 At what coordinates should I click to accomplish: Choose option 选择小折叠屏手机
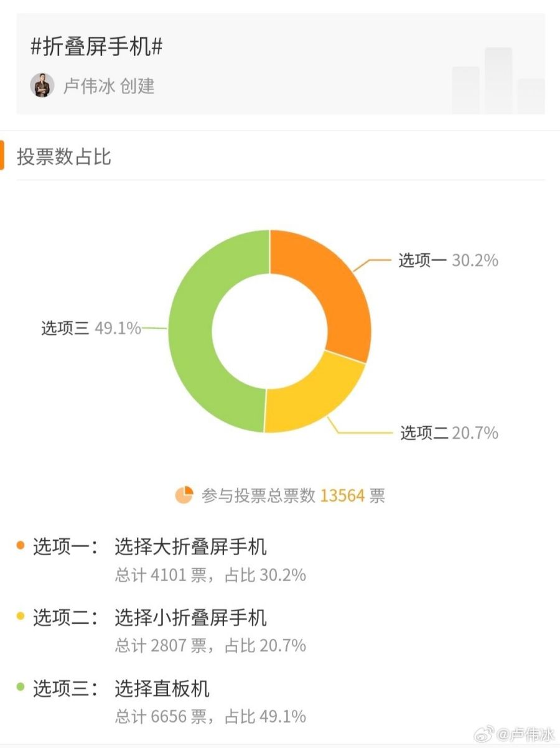coord(190,617)
